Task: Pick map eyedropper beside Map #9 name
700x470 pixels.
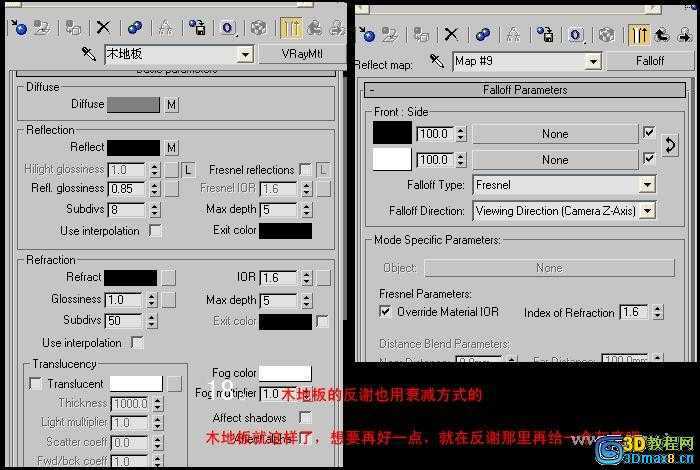Action: point(437,61)
